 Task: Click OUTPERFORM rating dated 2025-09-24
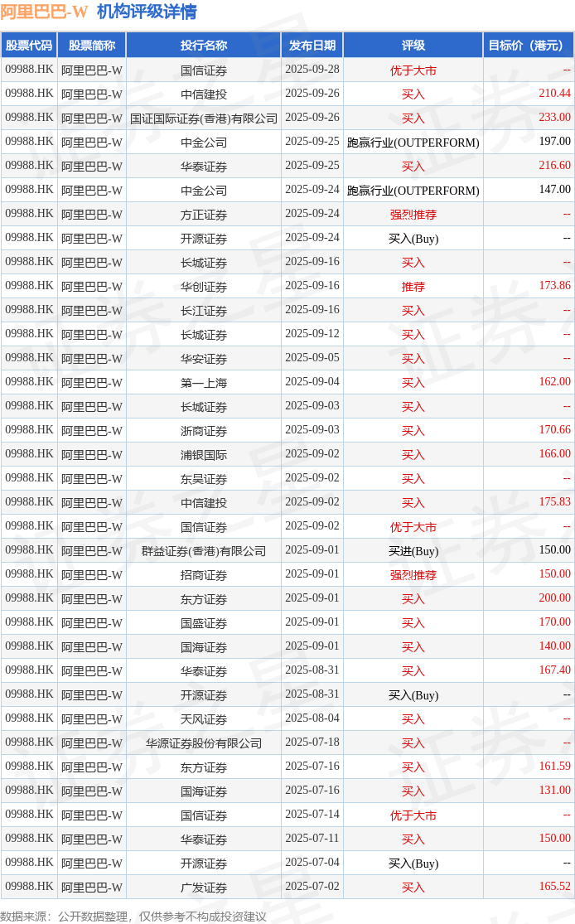click(x=413, y=191)
